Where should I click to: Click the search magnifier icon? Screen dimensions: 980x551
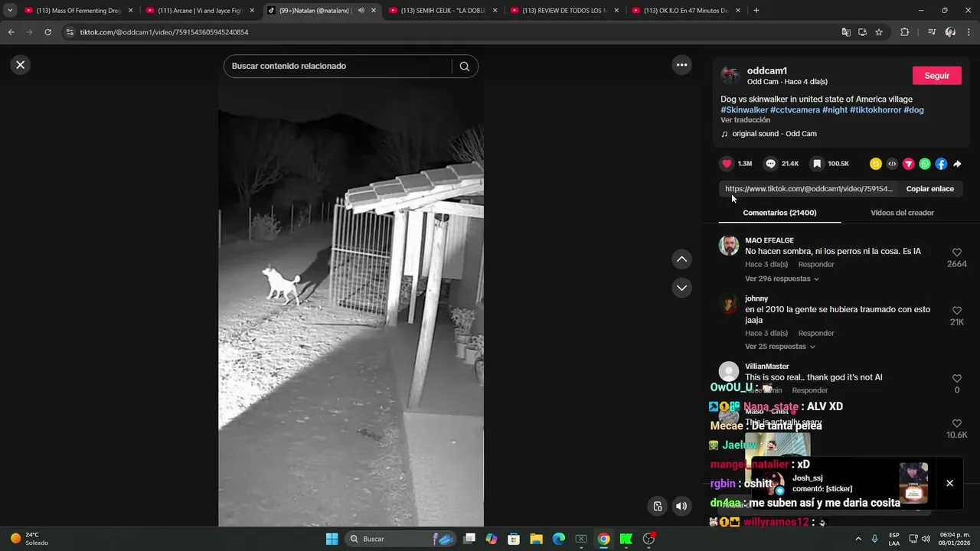coord(464,67)
